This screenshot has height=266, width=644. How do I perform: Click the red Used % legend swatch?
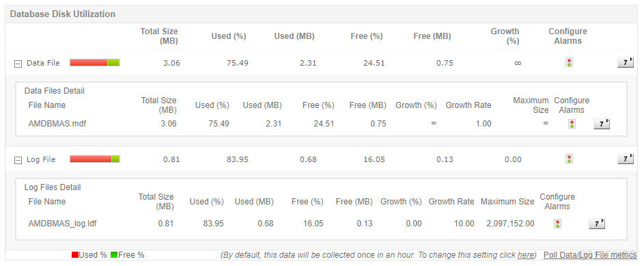[74, 255]
